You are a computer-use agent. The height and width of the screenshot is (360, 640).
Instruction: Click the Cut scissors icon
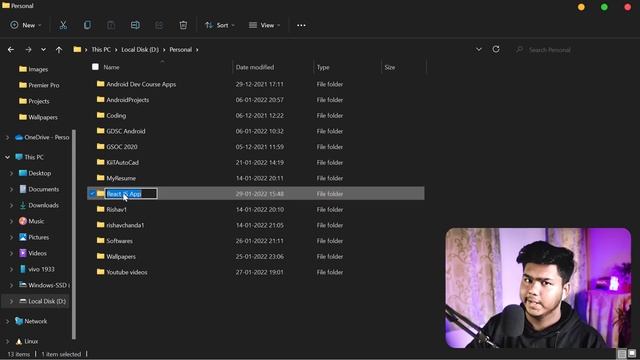point(63,25)
